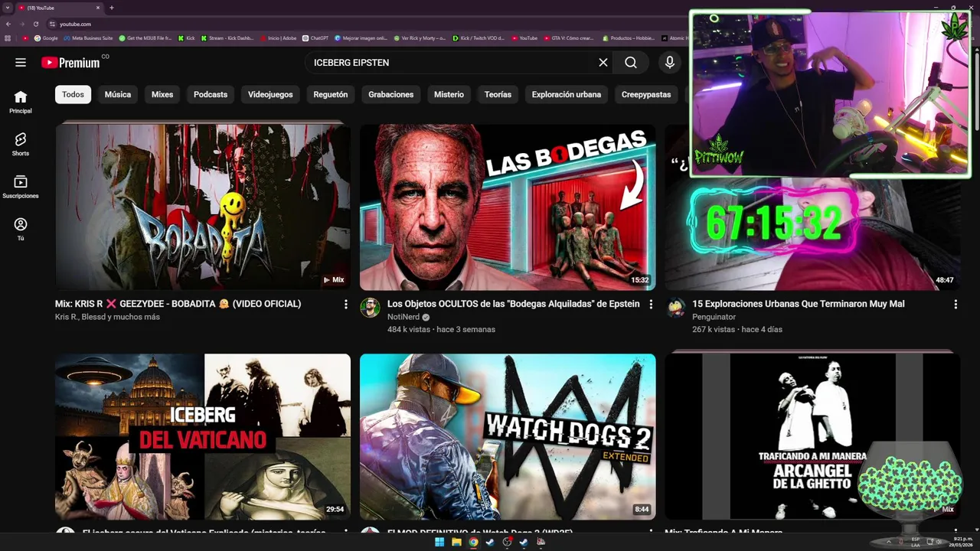Open the Tú profile section
The height and width of the screenshot is (551, 980).
[21, 229]
